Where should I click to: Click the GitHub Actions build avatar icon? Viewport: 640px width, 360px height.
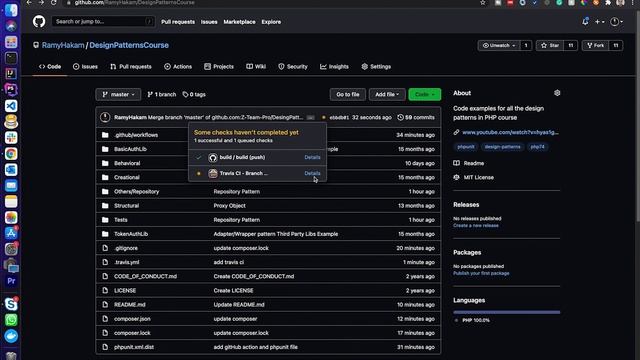coord(213,157)
